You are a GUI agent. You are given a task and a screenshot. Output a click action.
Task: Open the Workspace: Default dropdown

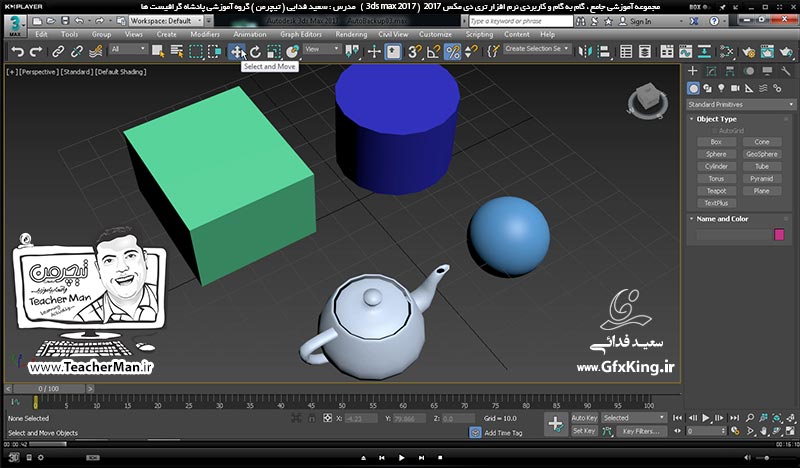[x=165, y=21]
